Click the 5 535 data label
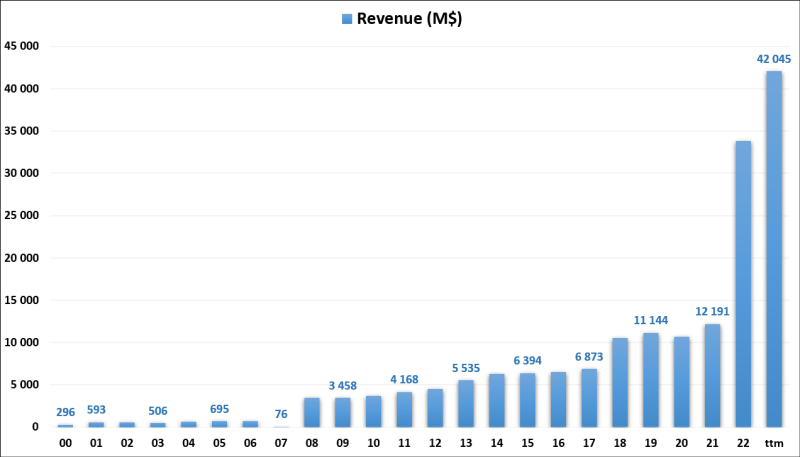The height and width of the screenshot is (457, 800). coord(466,368)
